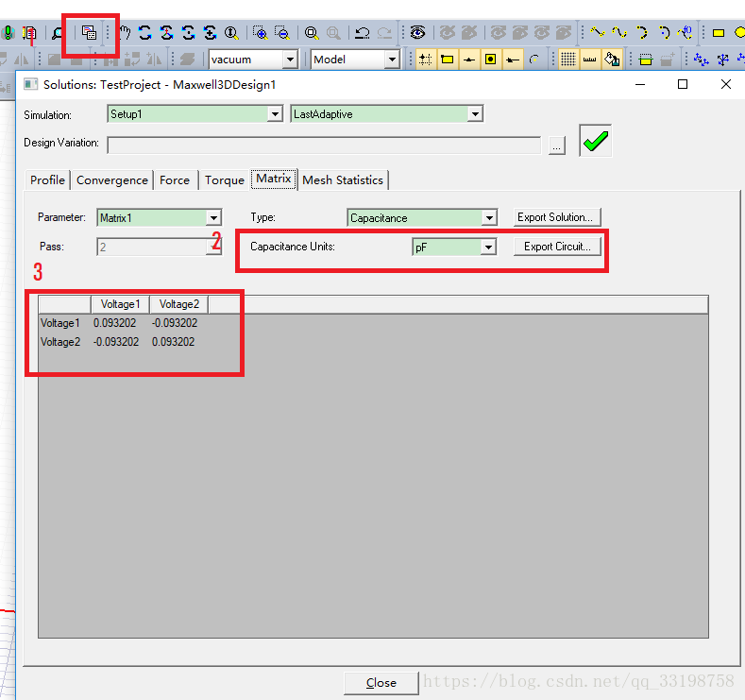Open the vacuum material dropdown
This screenshot has width=745, height=700.
290,59
